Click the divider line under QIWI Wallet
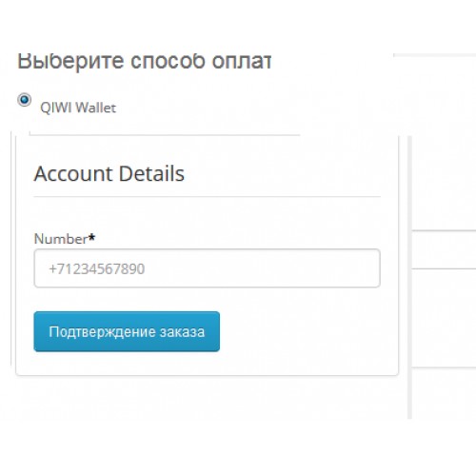The image size is (476, 476). 165,135
